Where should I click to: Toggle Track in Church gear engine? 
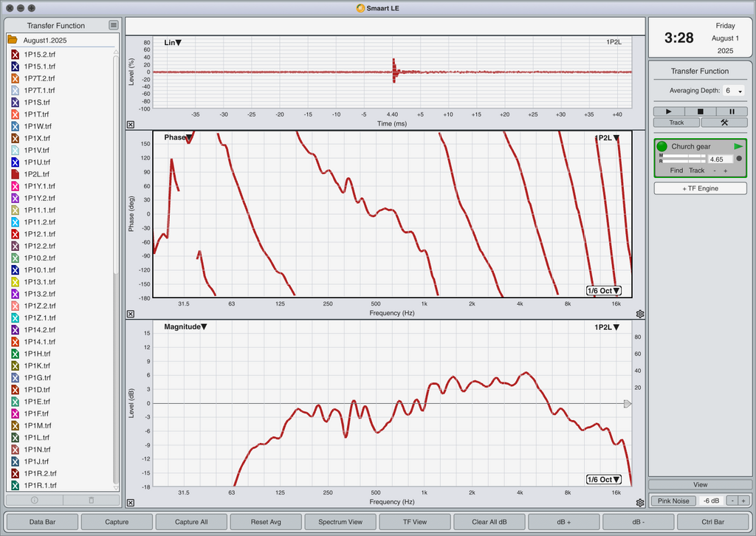[x=696, y=170]
